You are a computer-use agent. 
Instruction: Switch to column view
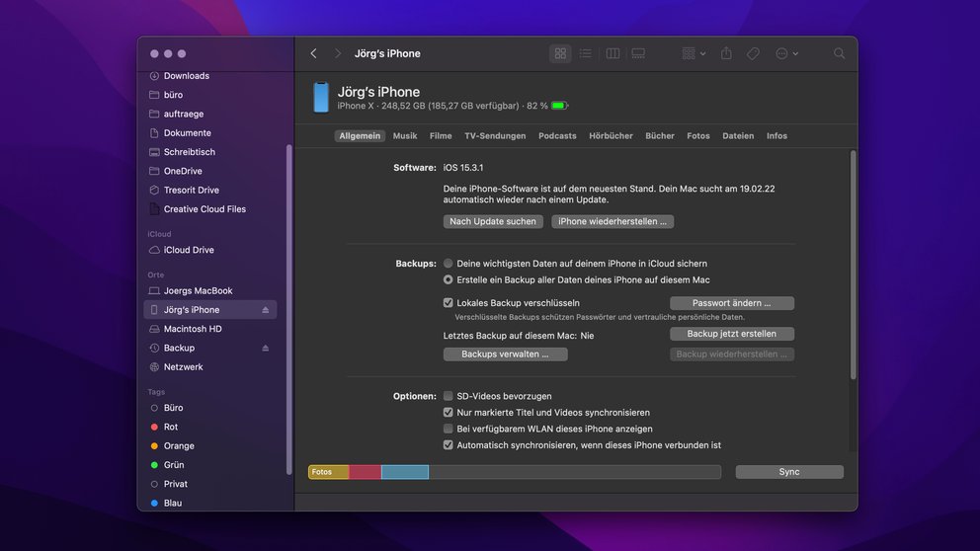click(x=612, y=53)
